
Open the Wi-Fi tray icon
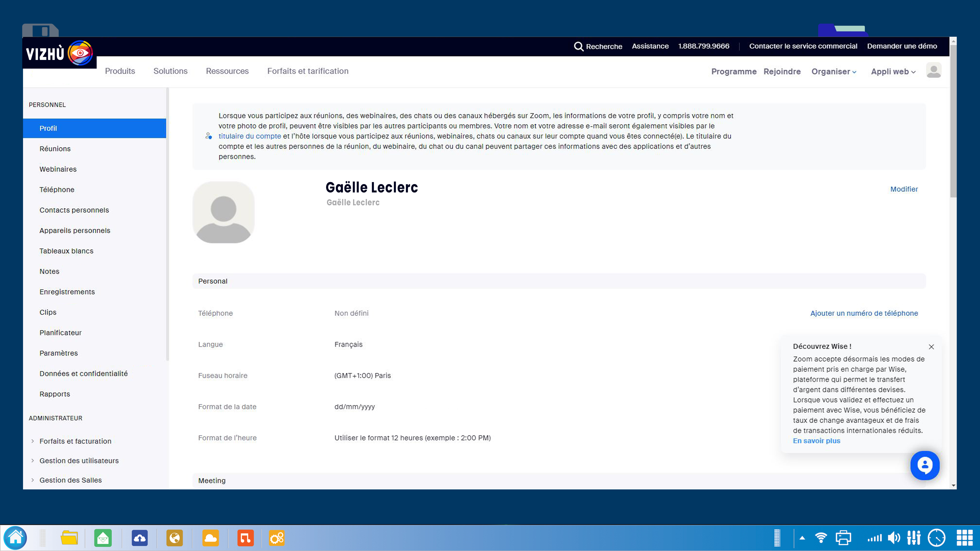[x=821, y=538]
